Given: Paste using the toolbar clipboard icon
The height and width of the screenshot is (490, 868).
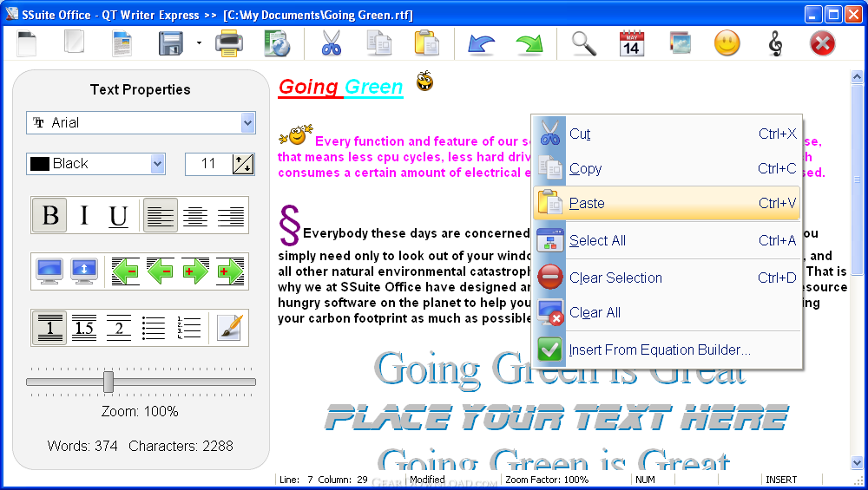Looking at the screenshot, I should tap(427, 42).
